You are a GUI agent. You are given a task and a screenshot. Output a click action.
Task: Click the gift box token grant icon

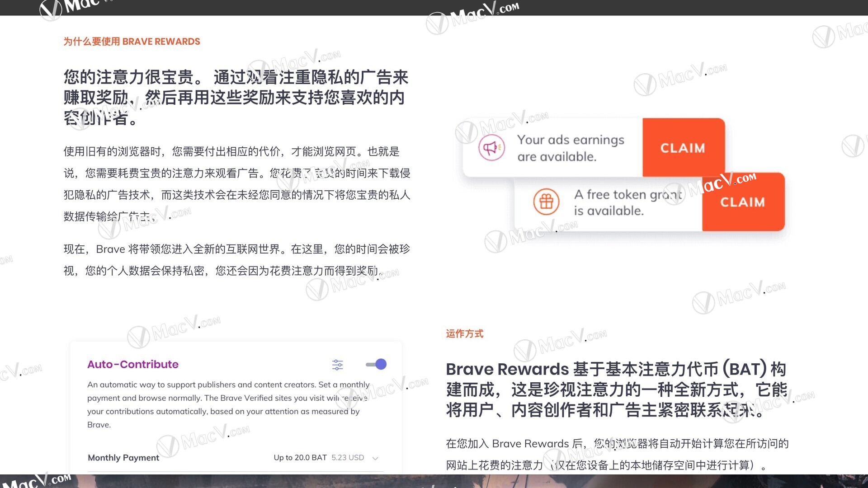pyautogui.click(x=546, y=202)
